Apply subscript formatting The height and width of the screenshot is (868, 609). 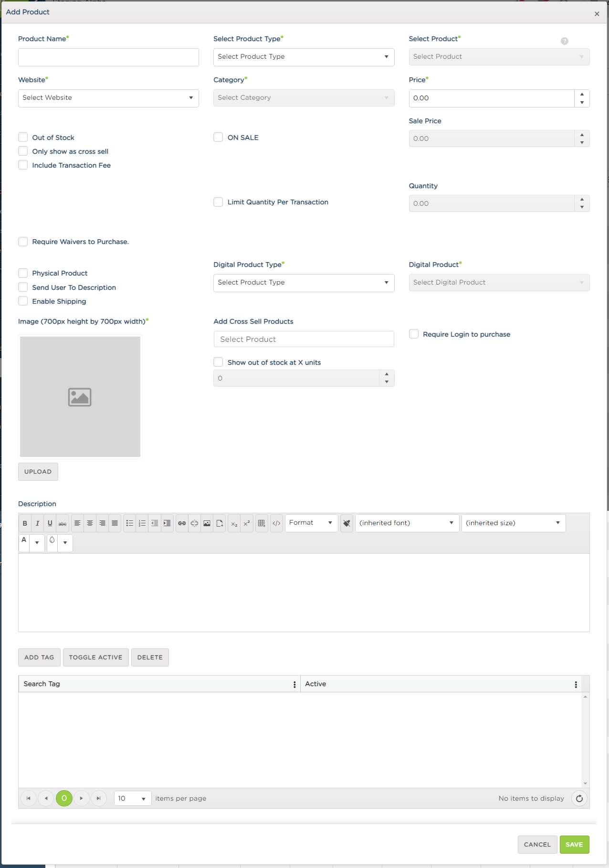click(x=234, y=523)
